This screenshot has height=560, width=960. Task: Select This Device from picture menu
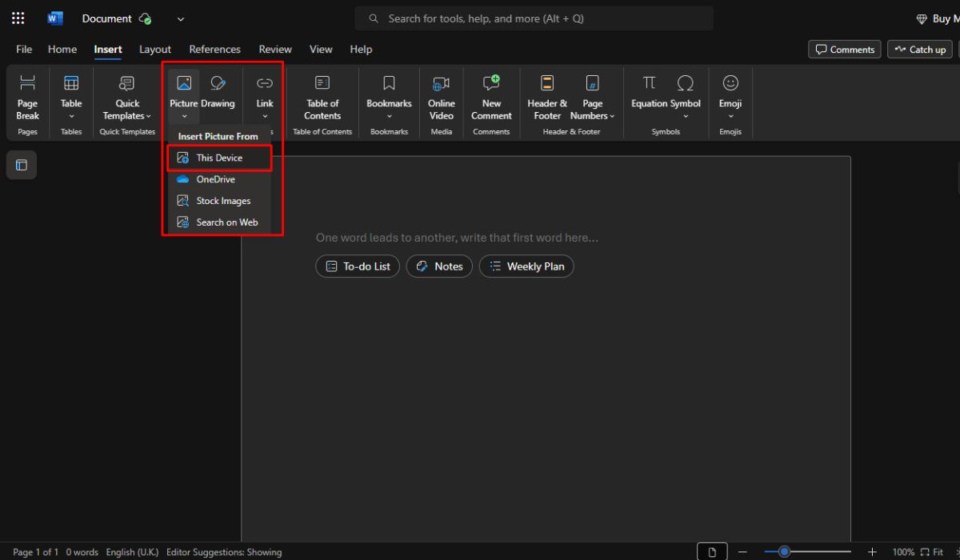click(x=219, y=158)
